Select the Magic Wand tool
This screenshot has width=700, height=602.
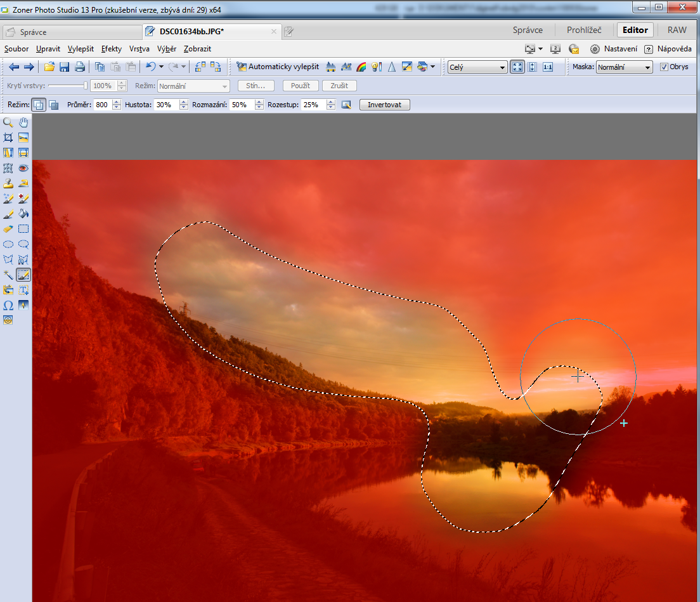coord(8,275)
